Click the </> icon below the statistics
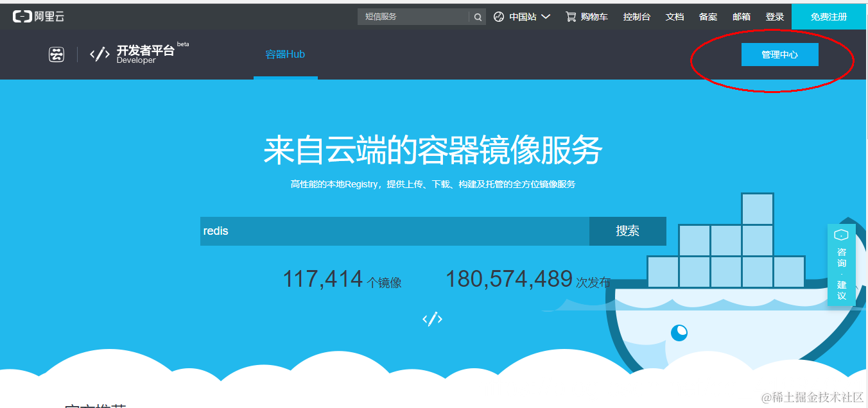The image size is (868, 408). (431, 318)
